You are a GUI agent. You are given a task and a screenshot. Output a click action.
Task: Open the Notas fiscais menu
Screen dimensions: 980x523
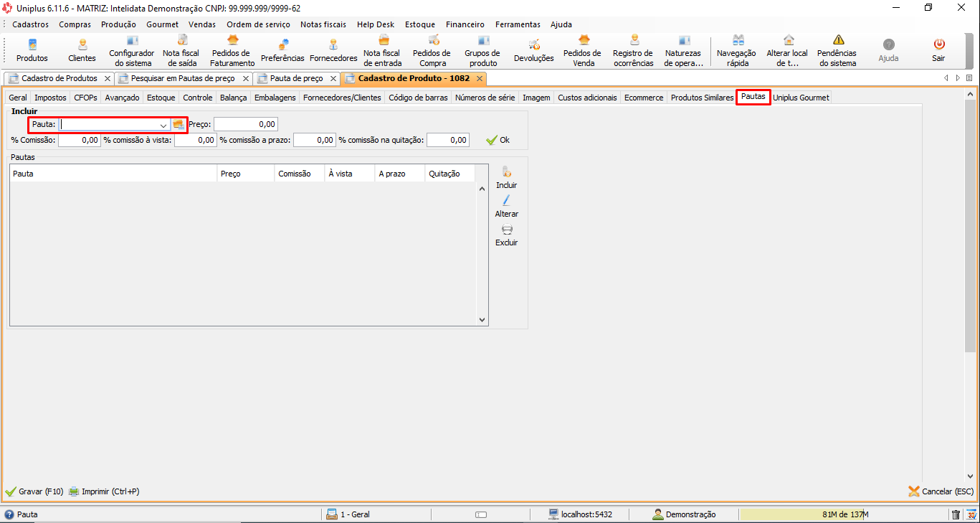pos(323,24)
